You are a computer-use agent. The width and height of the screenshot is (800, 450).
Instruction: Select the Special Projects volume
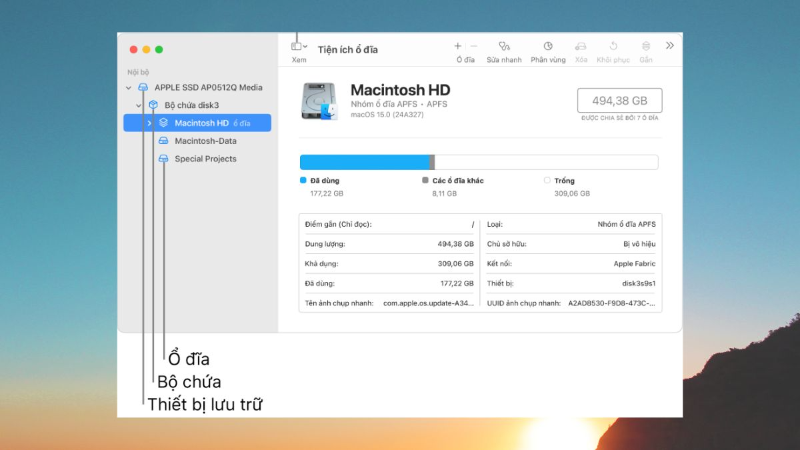205,159
